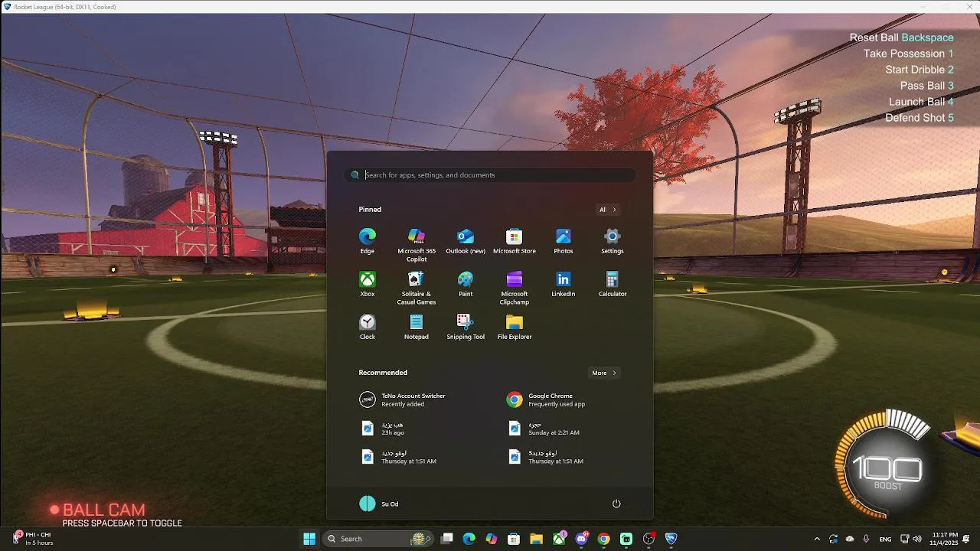This screenshot has height=551, width=980.
Task: Show More recommended items
Action: pos(604,373)
